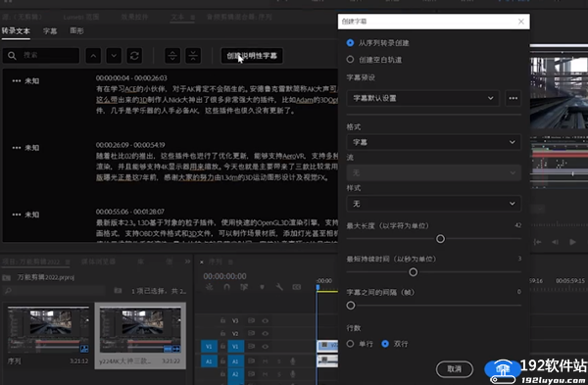
Task: Select the 序列 thumbnail in project panel
Action: 48,330
